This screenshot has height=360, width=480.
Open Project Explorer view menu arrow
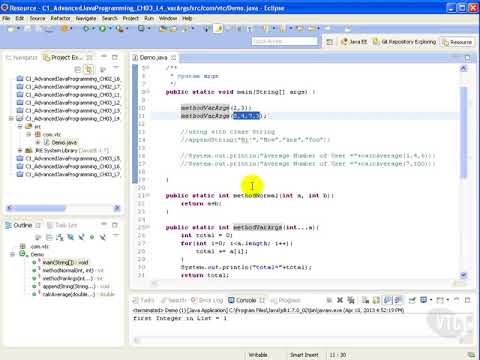click(x=116, y=68)
